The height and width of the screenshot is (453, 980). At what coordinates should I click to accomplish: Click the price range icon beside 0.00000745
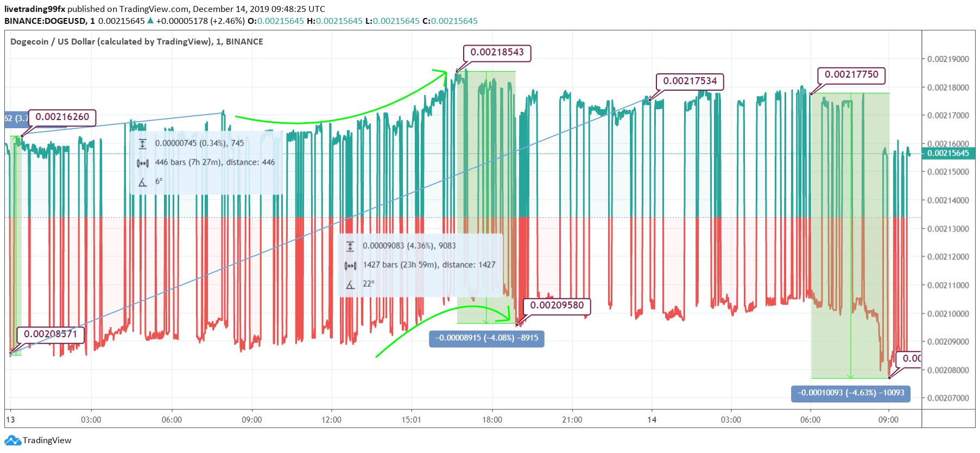[x=143, y=144]
